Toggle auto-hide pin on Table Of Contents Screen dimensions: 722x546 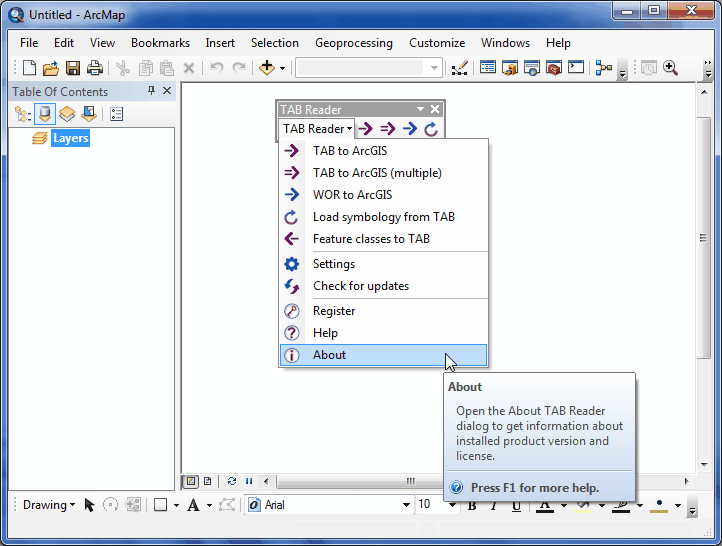(x=151, y=91)
